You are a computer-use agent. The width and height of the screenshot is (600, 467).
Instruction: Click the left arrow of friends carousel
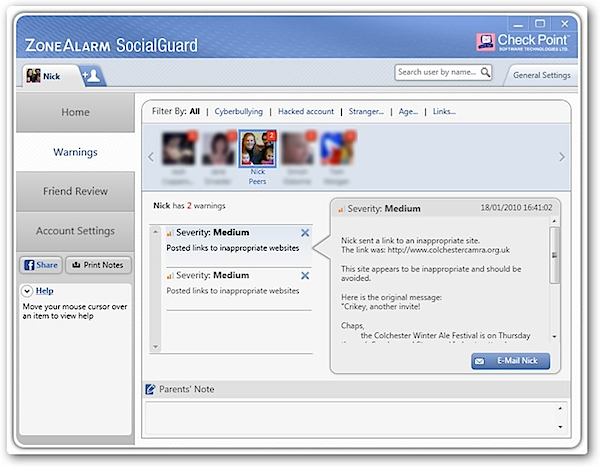point(151,157)
